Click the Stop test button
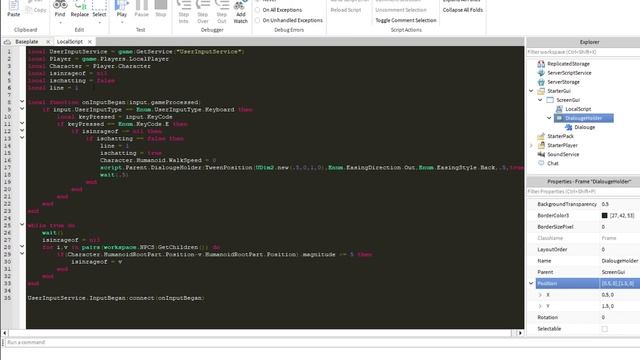640x360 pixels. point(161,8)
